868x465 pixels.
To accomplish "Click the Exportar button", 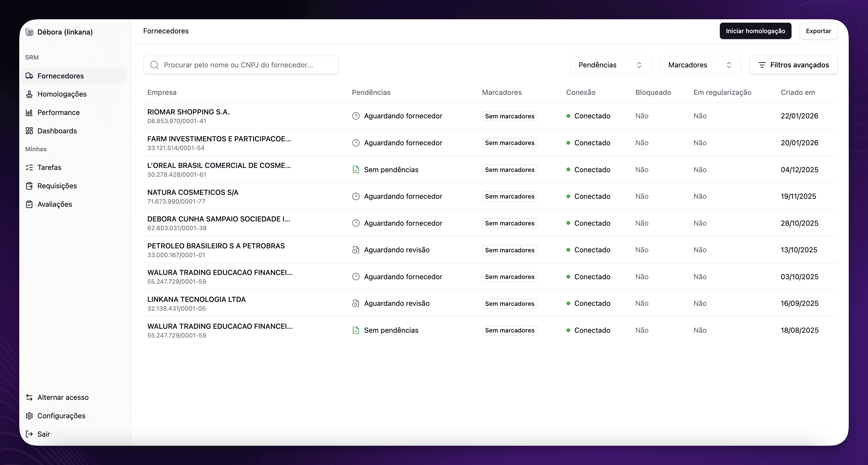I will pos(818,31).
